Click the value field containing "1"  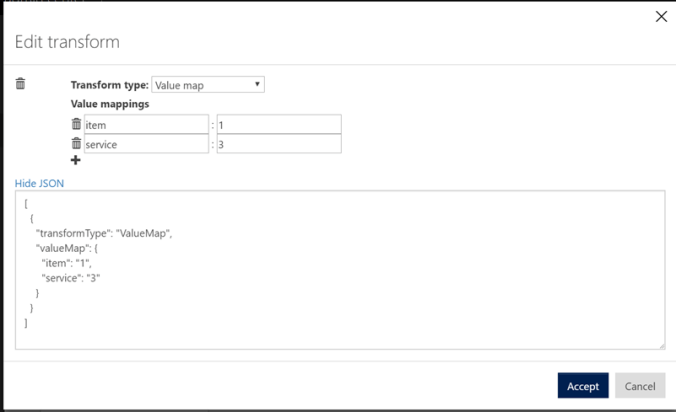click(x=278, y=124)
